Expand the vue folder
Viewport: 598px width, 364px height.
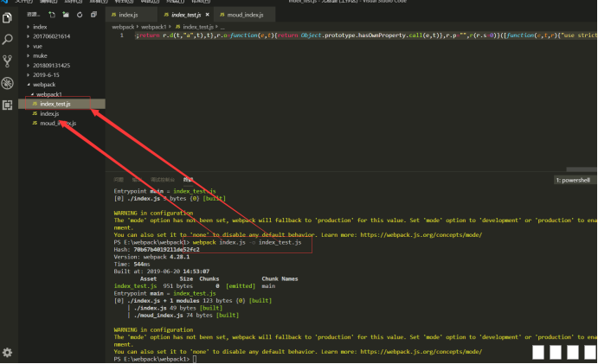[x=37, y=46]
